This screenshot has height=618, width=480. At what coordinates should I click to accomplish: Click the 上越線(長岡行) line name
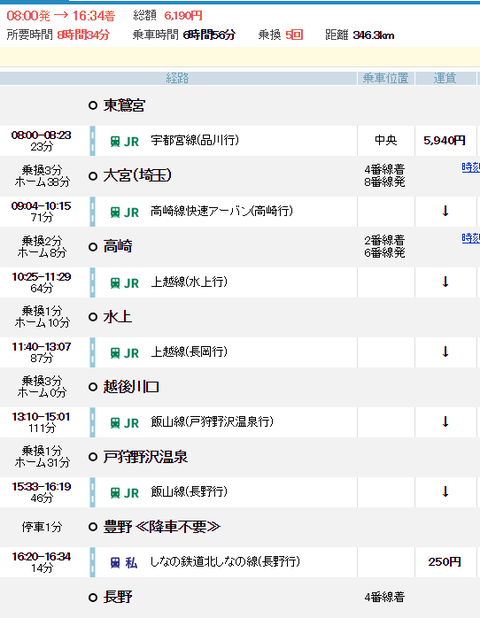tap(189, 352)
